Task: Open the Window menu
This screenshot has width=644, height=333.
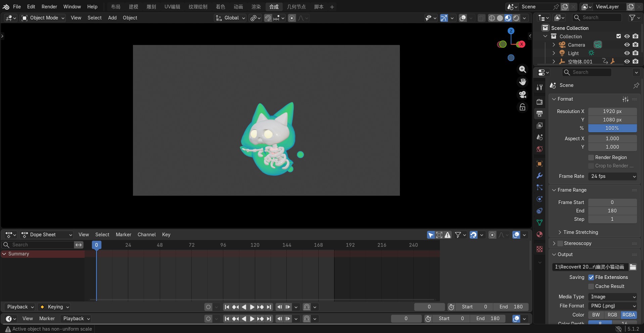Action: click(72, 7)
